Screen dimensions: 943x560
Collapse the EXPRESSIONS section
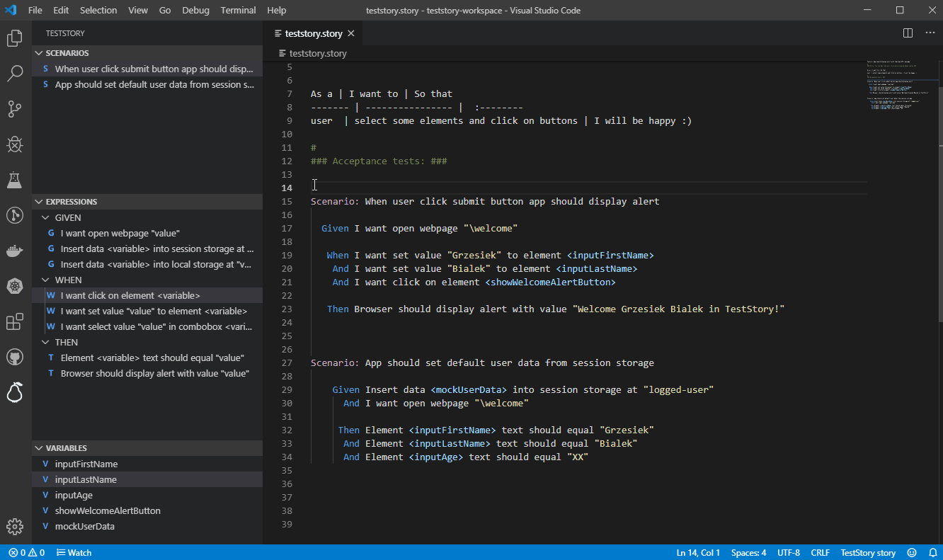coord(147,202)
